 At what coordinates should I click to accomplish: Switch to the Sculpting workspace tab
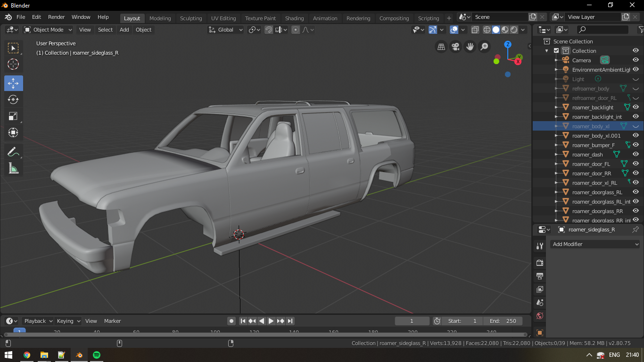pos(191,18)
